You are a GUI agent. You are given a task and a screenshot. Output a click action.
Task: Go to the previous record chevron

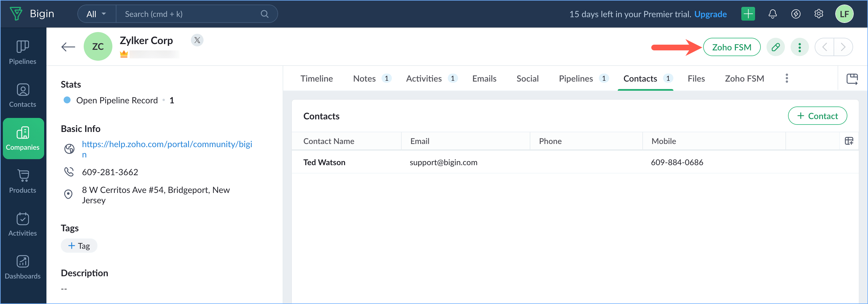pos(824,47)
